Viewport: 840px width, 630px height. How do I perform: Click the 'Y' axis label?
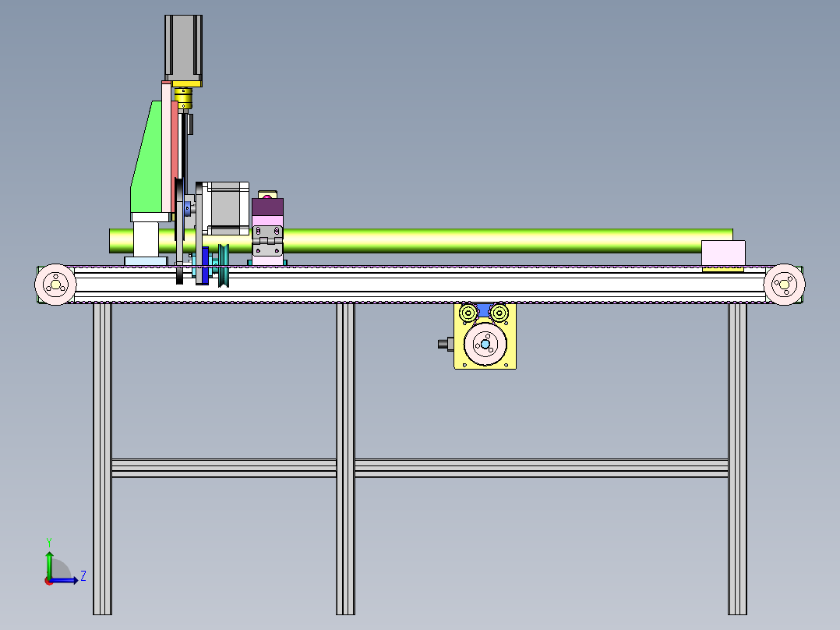(x=49, y=542)
